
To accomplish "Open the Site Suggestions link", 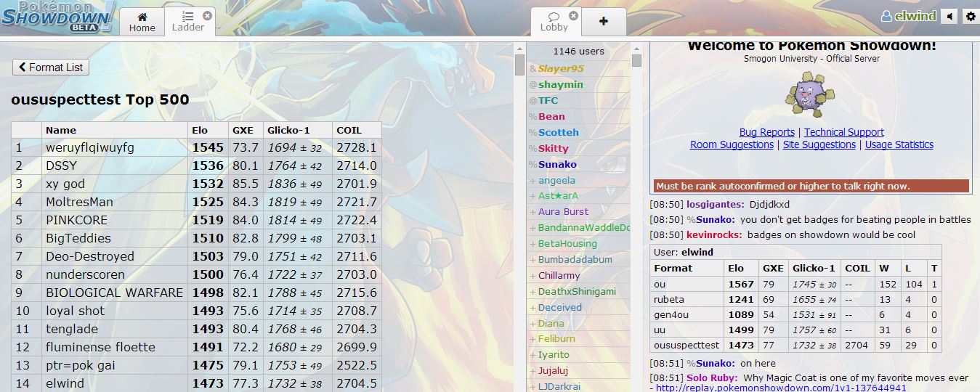I will [x=819, y=144].
